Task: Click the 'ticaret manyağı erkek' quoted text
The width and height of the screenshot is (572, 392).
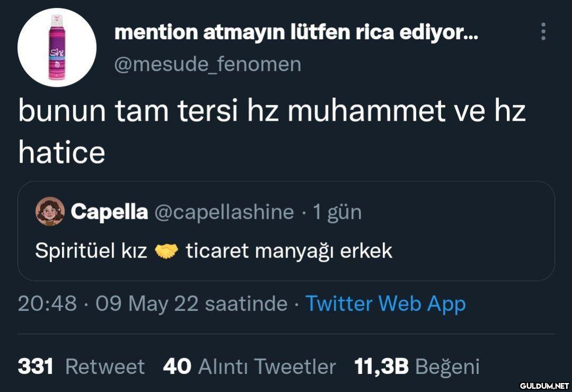Action: click(x=289, y=251)
